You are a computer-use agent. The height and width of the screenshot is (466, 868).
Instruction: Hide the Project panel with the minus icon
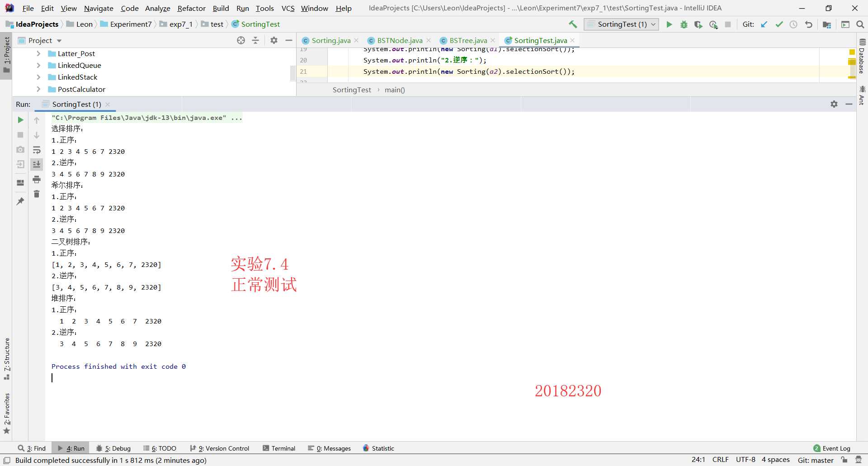pyautogui.click(x=289, y=40)
